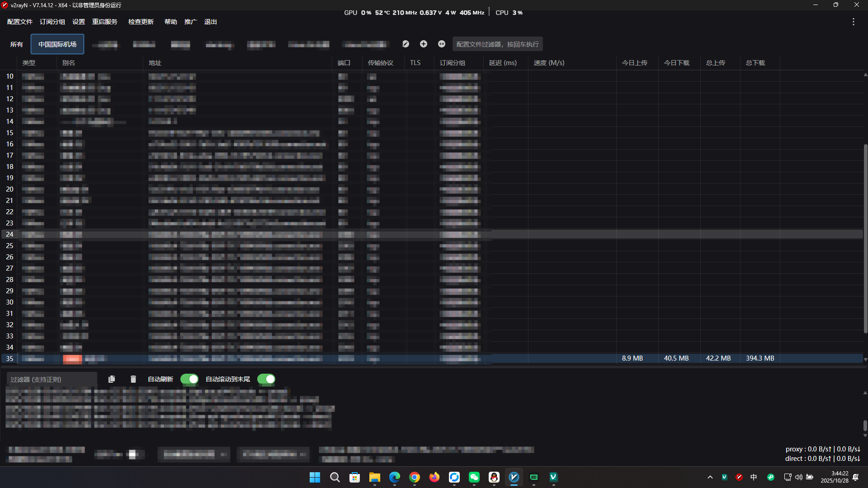Click the edit subscription group pencil icon
The width and height of the screenshot is (868, 488).
(406, 44)
